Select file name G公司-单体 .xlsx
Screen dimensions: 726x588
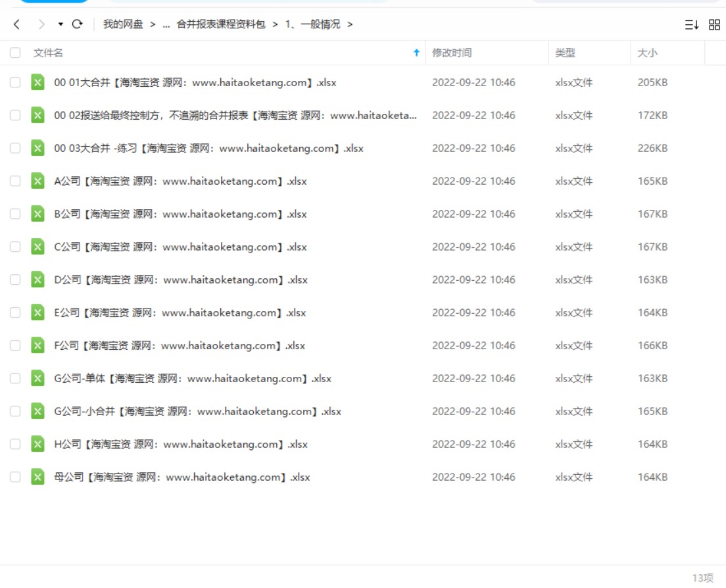193,378
